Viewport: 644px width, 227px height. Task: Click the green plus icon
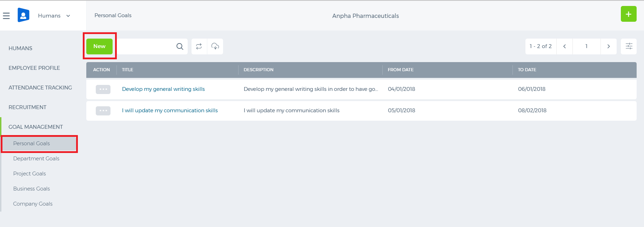(629, 14)
